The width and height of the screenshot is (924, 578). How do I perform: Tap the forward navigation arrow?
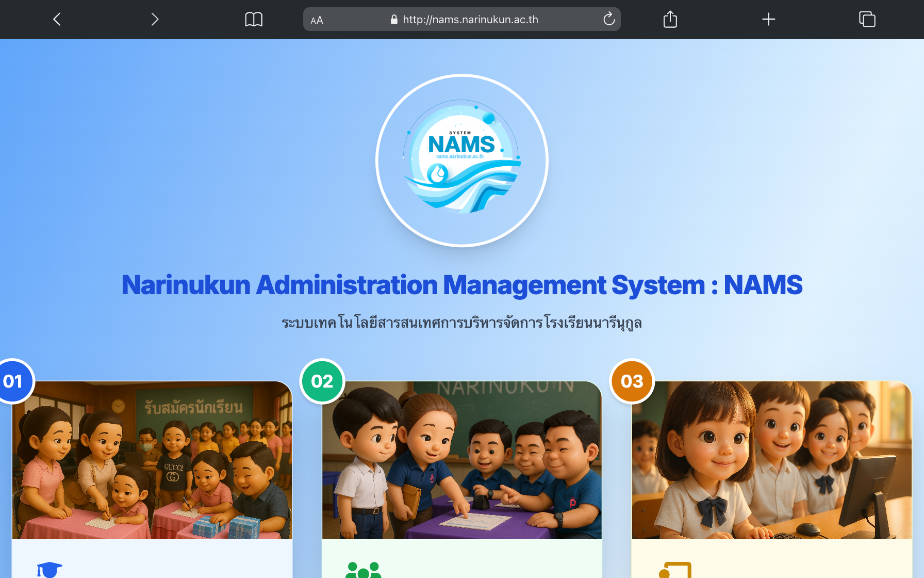pyautogui.click(x=154, y=20)
